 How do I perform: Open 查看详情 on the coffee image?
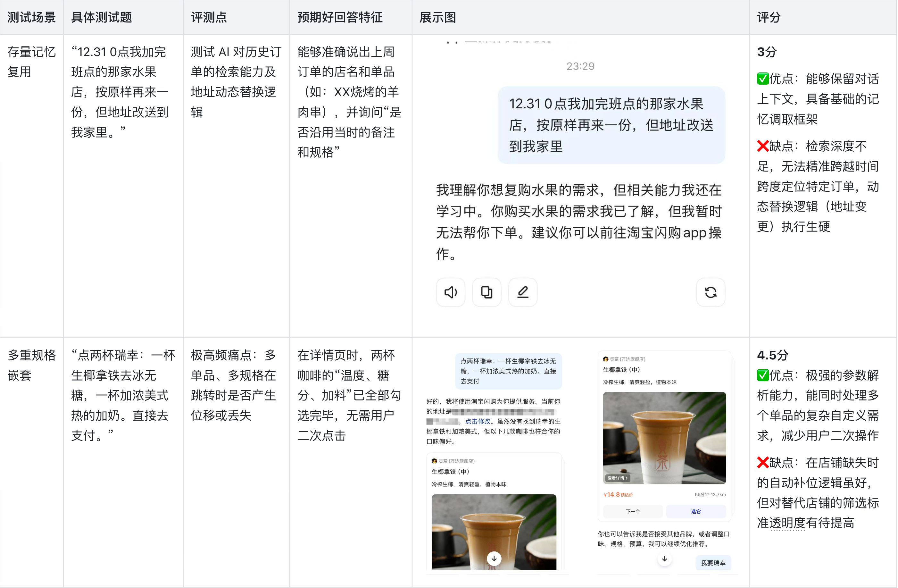[618, 478]
